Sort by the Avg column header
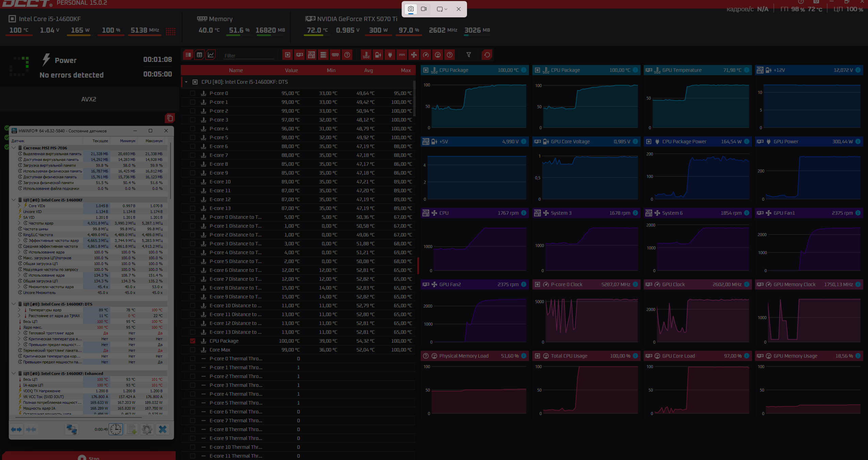This screenshot has width=868, height=460. pos(368,70)
